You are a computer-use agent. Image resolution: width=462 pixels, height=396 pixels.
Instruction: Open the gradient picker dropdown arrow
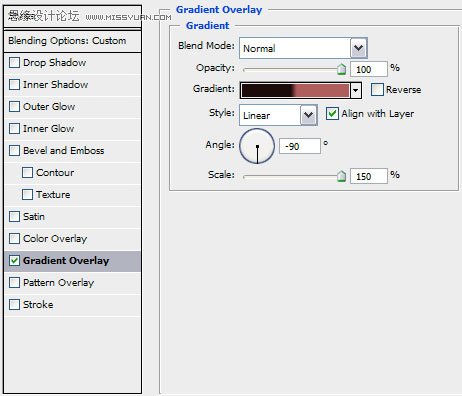(x=356, y=90)
